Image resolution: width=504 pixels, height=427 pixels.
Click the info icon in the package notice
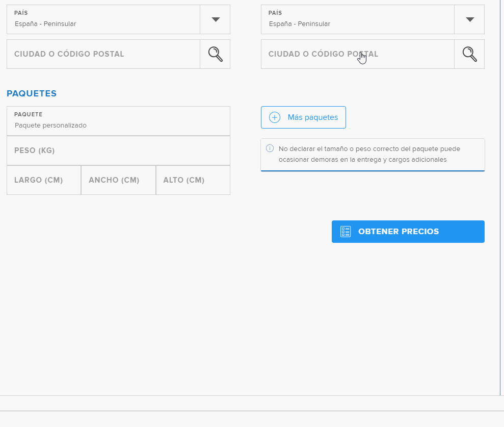(x=270, y=148)
